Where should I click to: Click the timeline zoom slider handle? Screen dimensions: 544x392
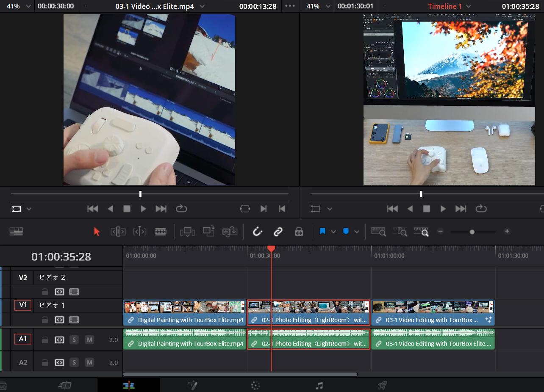(x=472, y=232)
